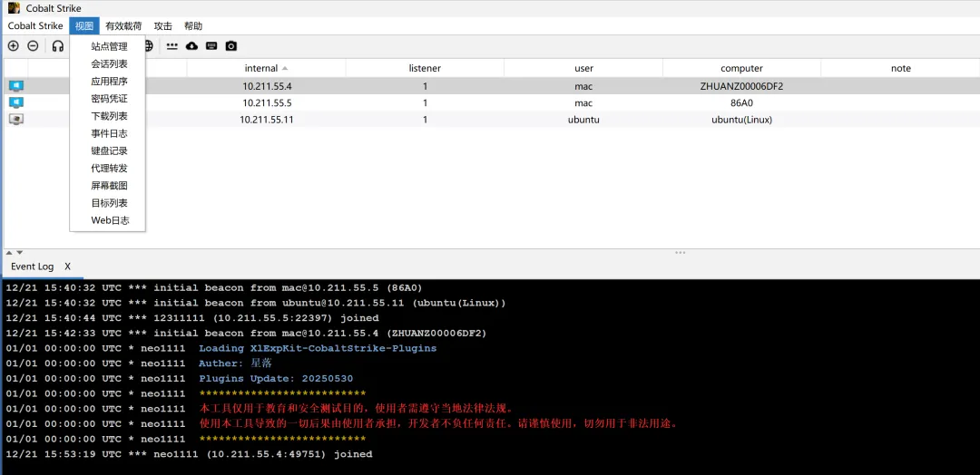Click computer name ubuntu(Linux)
Screen dimensions: 980x475
(742, 120)
